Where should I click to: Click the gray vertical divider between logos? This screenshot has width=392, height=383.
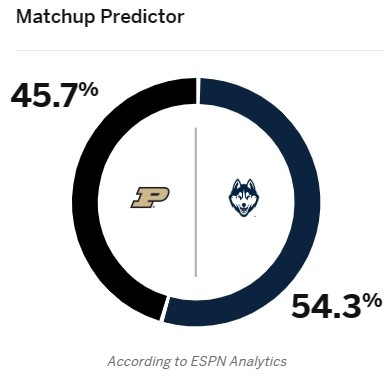[x=196, y=202]
